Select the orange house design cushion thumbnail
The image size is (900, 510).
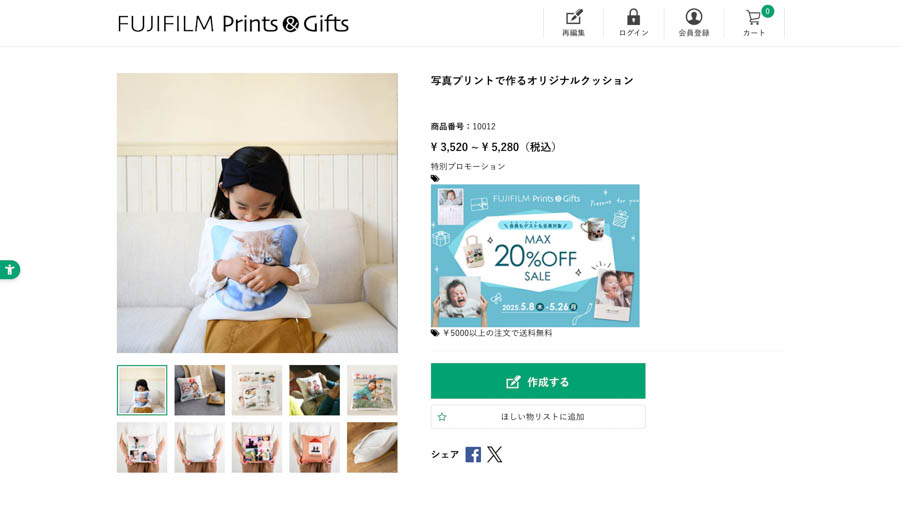314,447
